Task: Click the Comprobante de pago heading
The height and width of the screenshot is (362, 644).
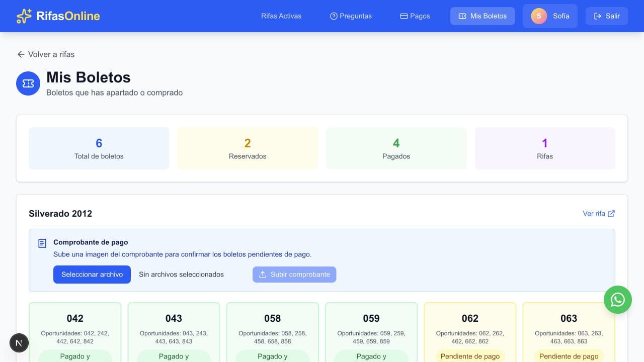Action: (91, 242)
